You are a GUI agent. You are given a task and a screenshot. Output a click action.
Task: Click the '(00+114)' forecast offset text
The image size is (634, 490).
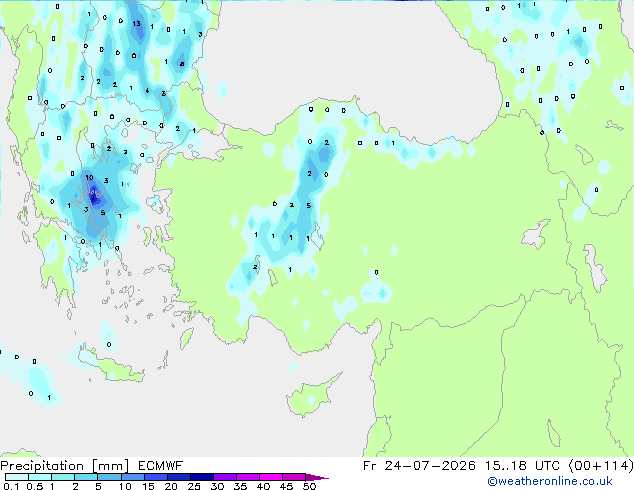[600, 466]
